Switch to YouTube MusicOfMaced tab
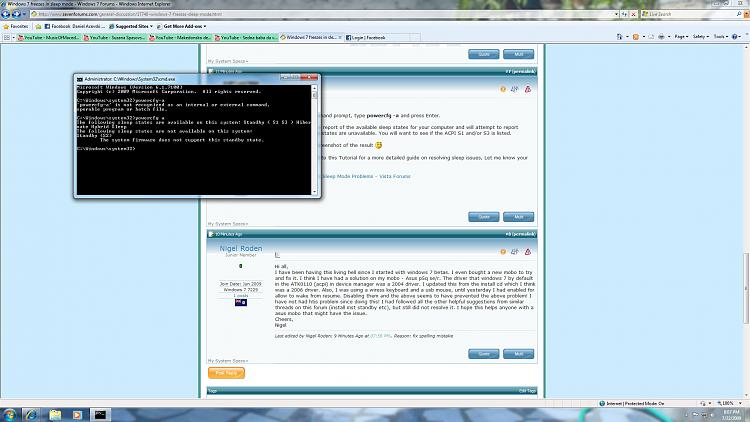The height and width of the screenshot is (422, 750). coord(49,37)
